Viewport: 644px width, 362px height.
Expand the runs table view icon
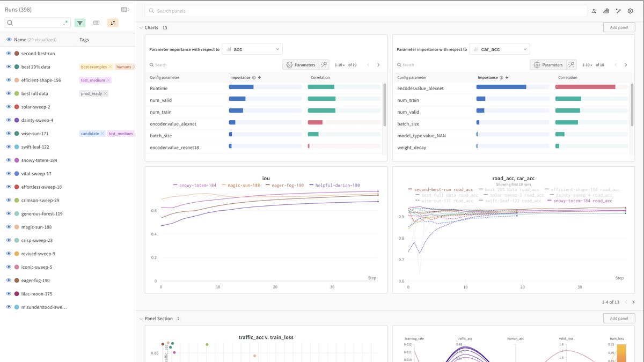point(125,10)
